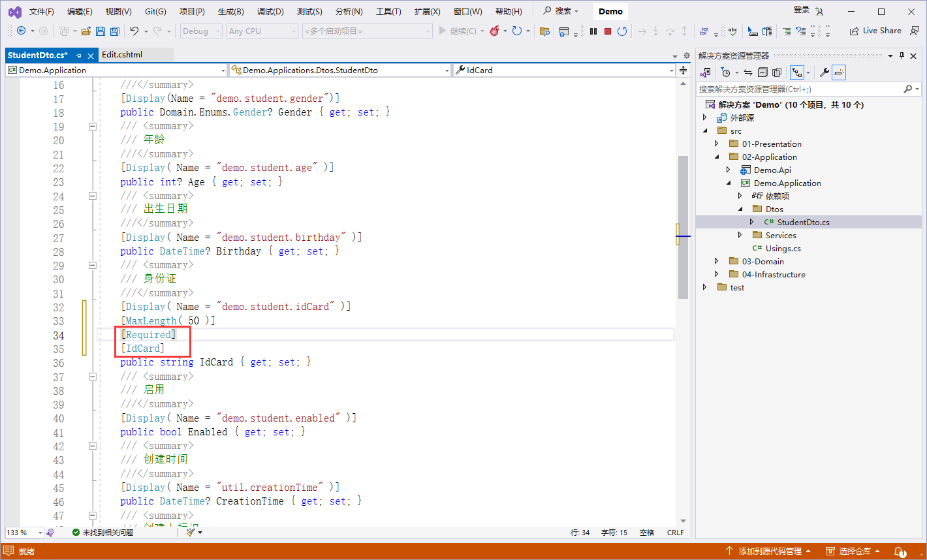Open the startup projects dropdown

pyautogui.click(x=368, y=31)
